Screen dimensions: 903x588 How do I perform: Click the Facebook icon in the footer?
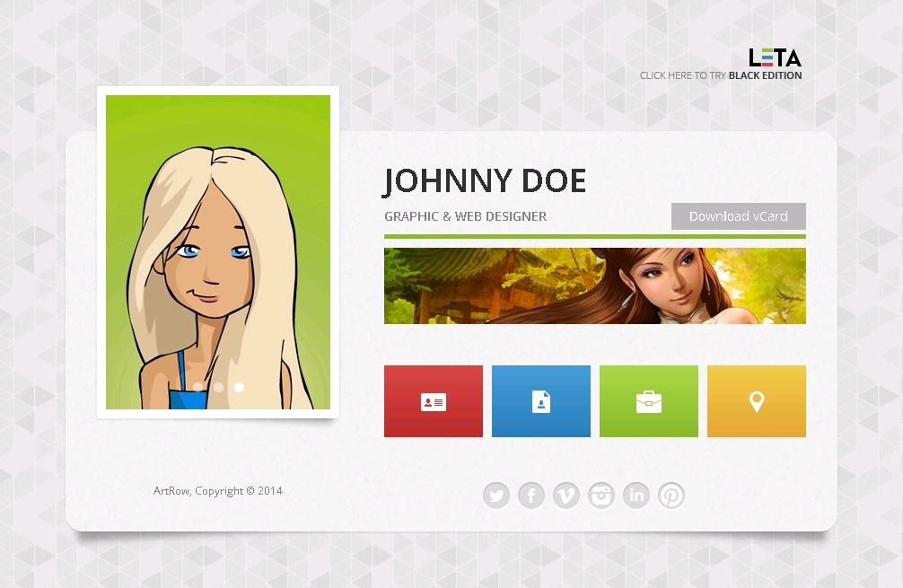[531, 496]
